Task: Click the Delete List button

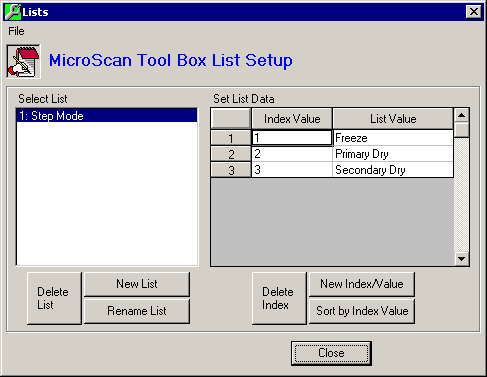Action: [x=54, y=298]
